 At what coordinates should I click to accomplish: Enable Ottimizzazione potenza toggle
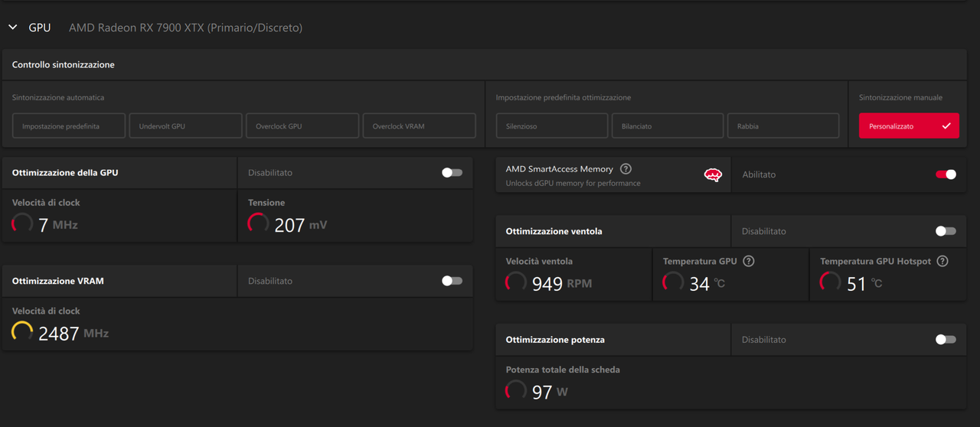click(946, 340)
